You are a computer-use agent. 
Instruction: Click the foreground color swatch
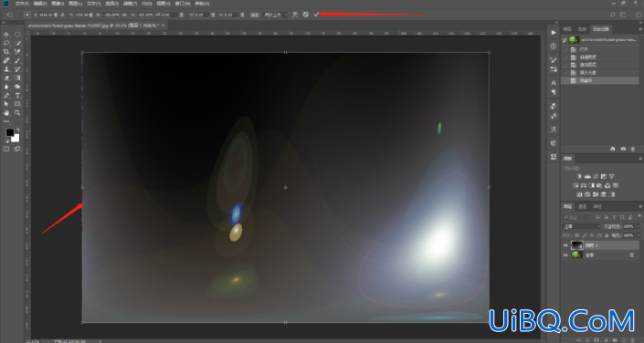9,132
